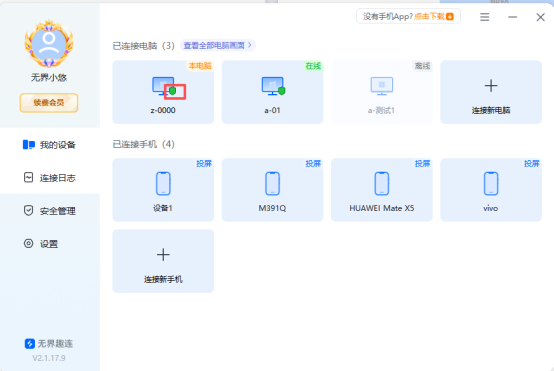Image resolution: width=554 pixels, height=371 pixels.
Task: Open the hamburger menu icon
Action: (484, 17)
